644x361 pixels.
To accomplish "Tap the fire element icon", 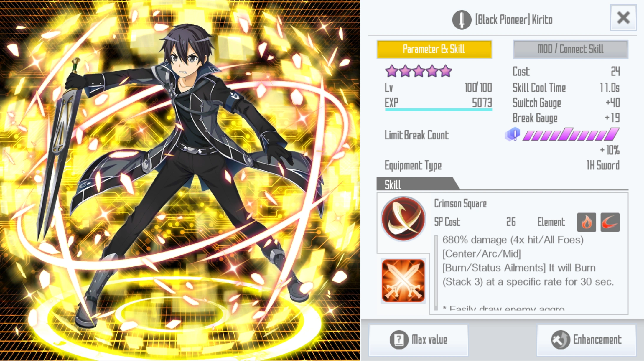I will [586, 222].
